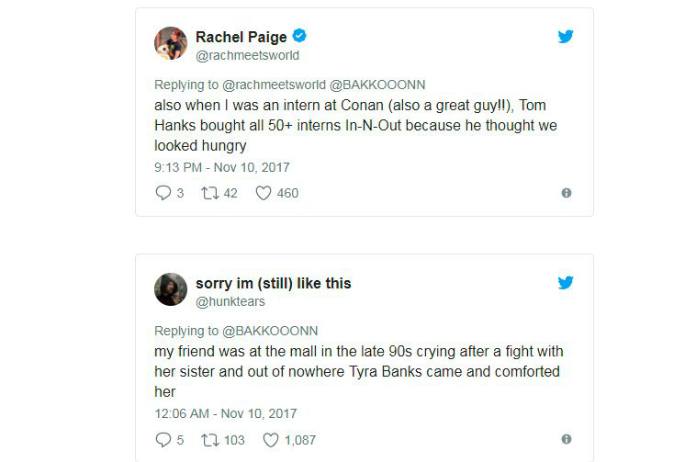This screenshot has width=696, height=462.
Task: Open the @hunktears handle link
Action: 229,301
